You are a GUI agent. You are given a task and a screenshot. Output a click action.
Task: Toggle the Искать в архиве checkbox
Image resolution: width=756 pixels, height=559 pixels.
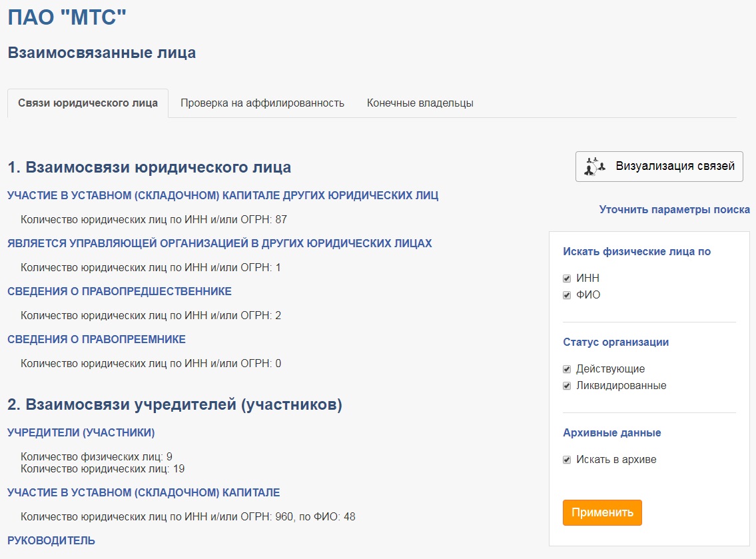(x=567, y=460)
